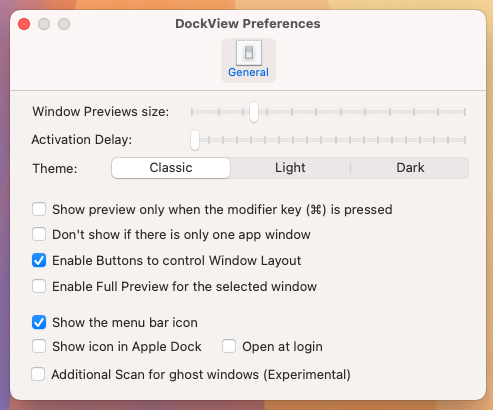The height and width of the screenshot is (410, 493).
Task: Click the Activation Delay label
Action: (x=82, y=140)
